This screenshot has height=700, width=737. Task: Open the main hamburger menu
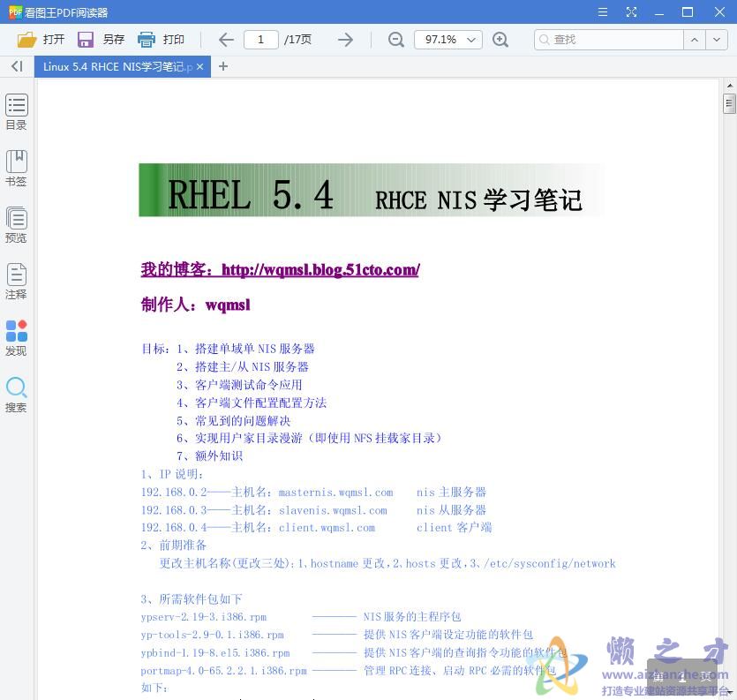click(x=604, y=12)
